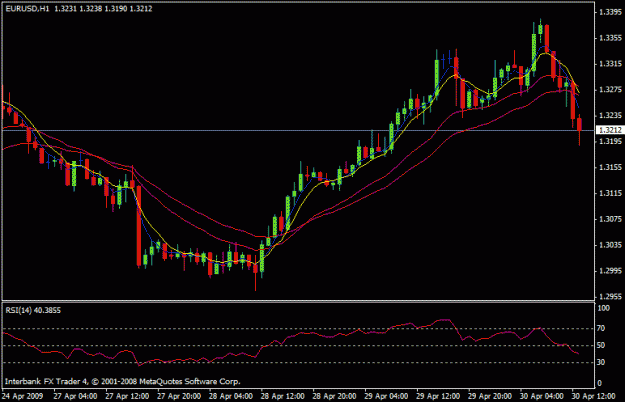
Task: Click the 1.3195 price axis value
Action: click(x=610, y=142)
